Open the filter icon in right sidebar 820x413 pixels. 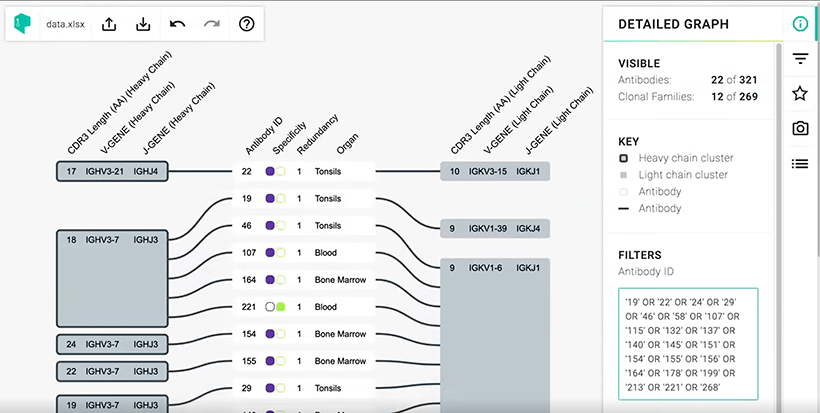[x=799, y=59]
